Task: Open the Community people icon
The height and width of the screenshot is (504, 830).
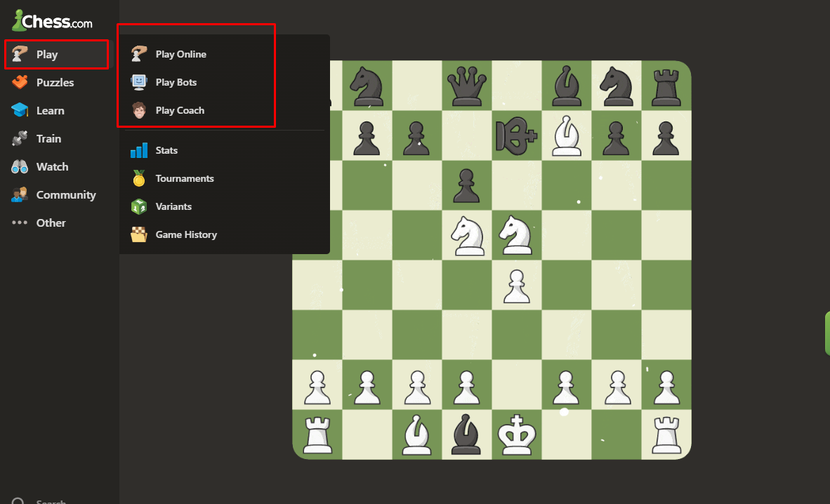Action: tap(20, 194)
